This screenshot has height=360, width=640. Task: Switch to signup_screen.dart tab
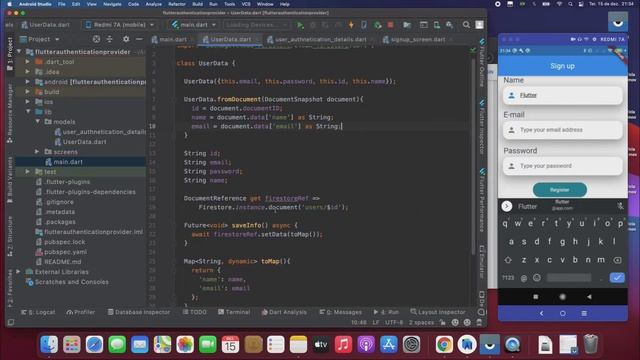[418, 40]
